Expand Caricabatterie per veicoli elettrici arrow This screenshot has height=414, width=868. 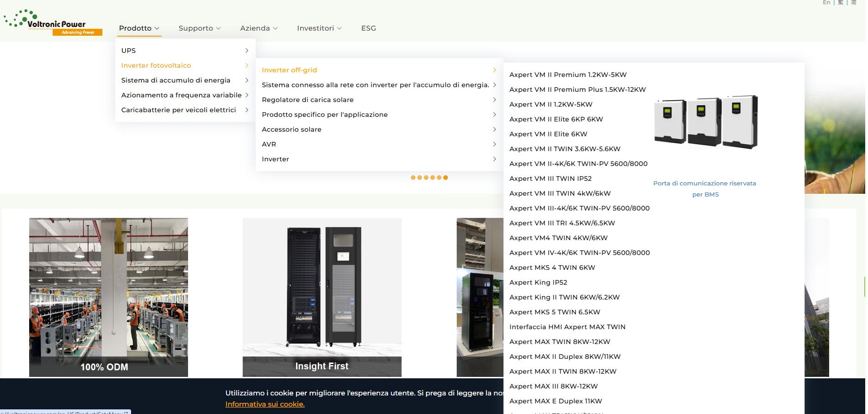tap(247, 110)
